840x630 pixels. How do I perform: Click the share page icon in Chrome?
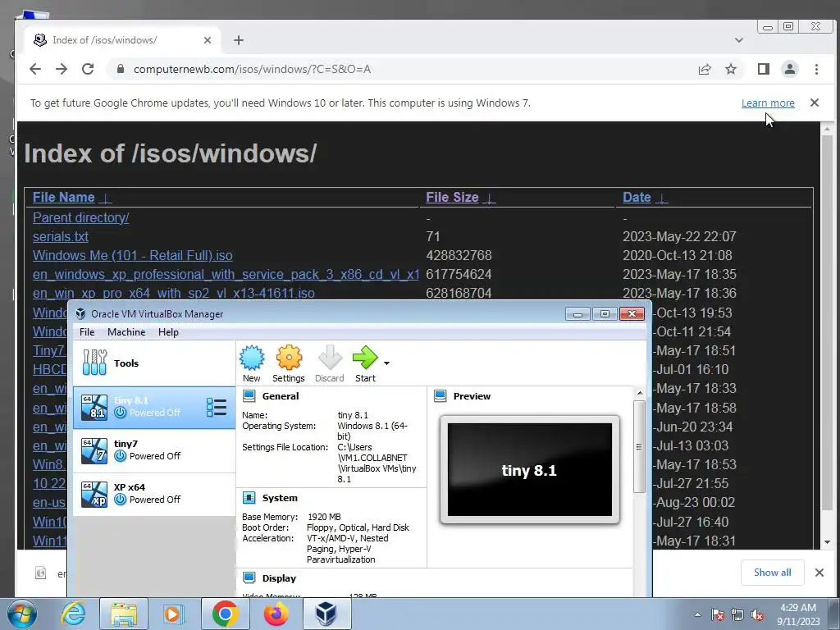coord(705,69)
